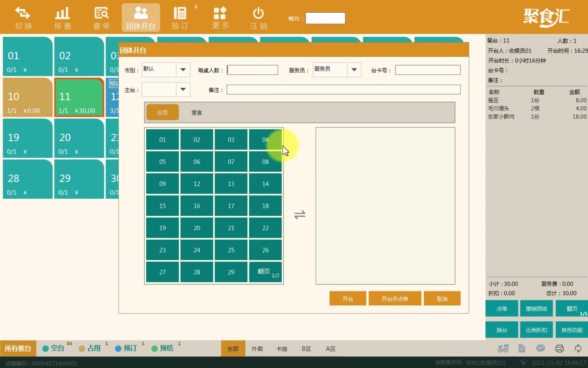Click the right panel 翻页 1/1 button

pyautogui.click(x=572, y=309)
